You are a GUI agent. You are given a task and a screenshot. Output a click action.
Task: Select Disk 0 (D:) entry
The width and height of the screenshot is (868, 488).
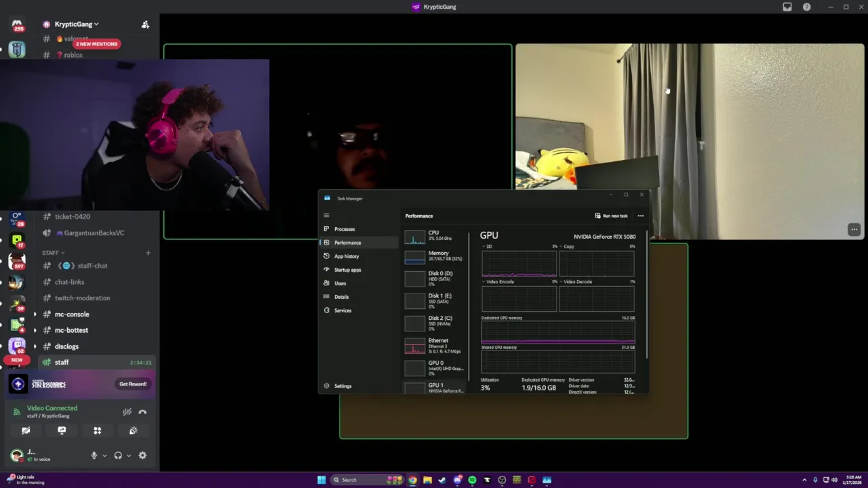pyautogui.click(x=435, y=278)
